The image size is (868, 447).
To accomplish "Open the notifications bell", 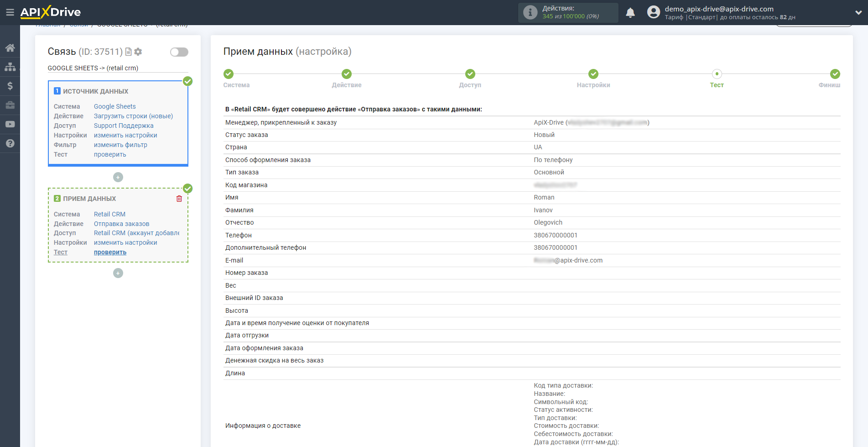I will click(630, 13).
